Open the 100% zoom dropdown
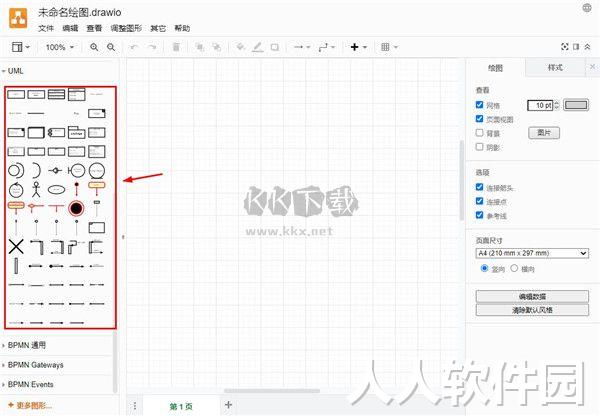This screenshot has width=600, height=416. (x=60, y=47)
